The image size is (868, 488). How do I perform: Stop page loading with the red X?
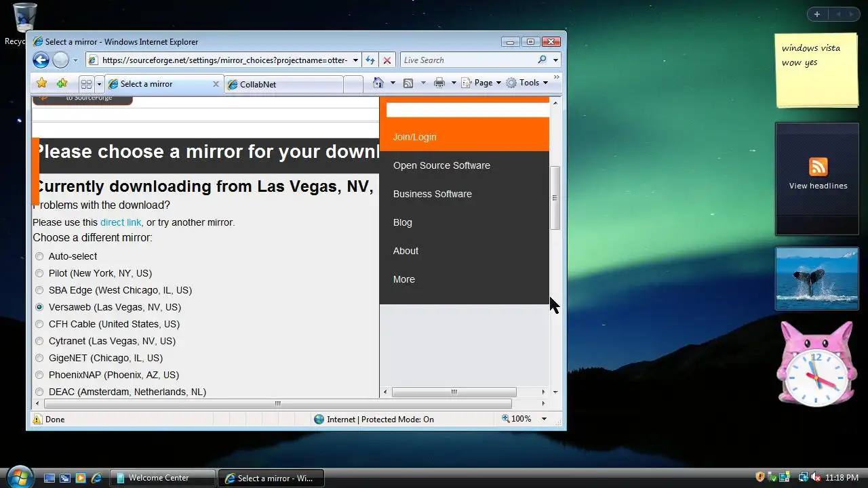pos(387,60)
